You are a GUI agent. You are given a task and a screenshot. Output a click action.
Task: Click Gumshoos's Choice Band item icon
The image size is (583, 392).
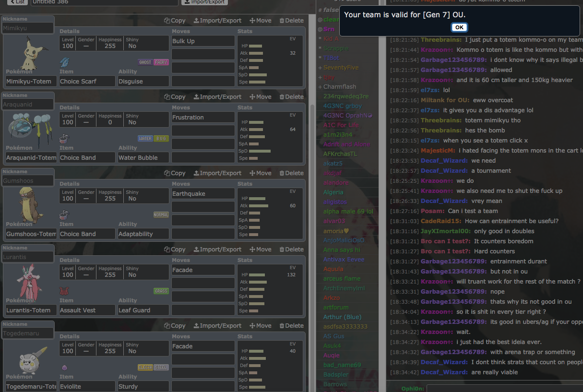tap(65, 215)
